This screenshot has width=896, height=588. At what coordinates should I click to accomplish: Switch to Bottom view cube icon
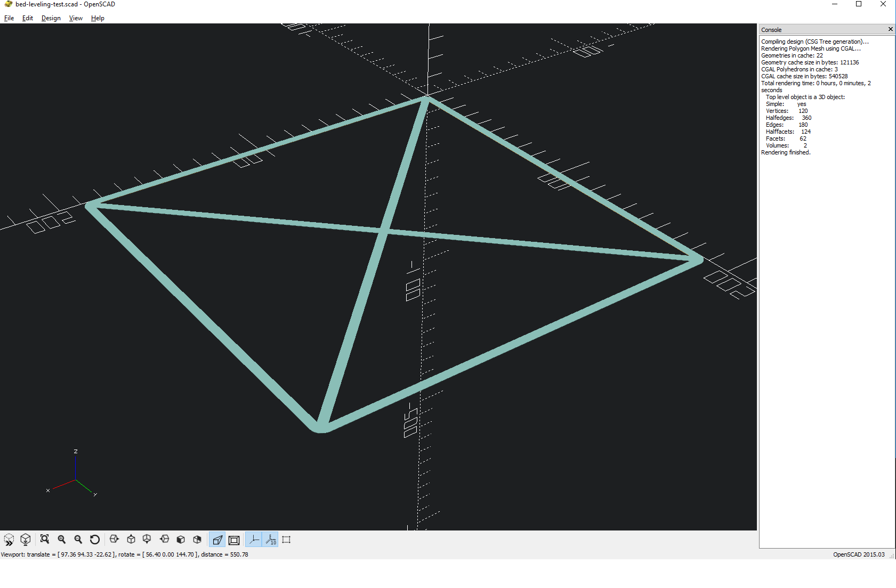(147, 540)
